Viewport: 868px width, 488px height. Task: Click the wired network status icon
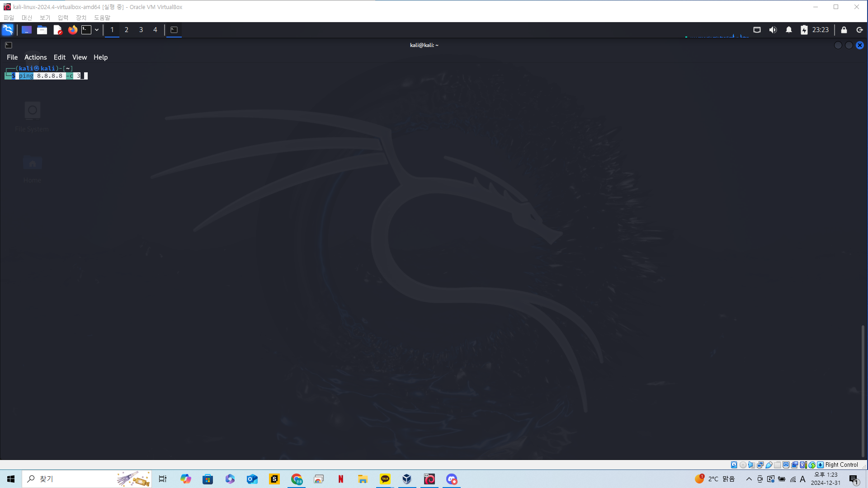tap(757, 30)
